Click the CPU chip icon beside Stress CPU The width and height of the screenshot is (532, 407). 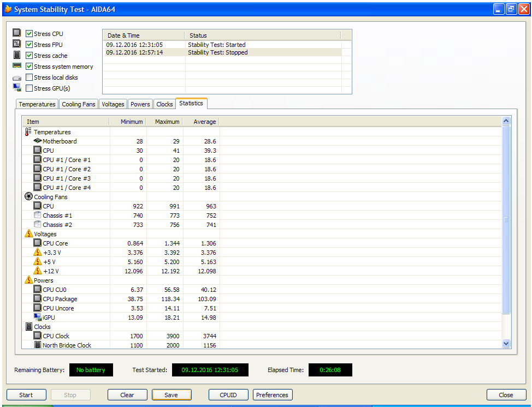click(x=16, y=33)
